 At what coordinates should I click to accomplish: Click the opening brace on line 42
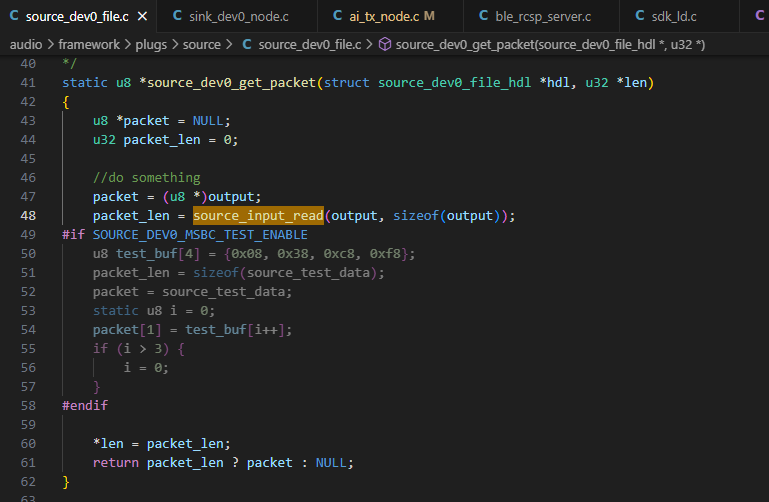click(x=66, y=102)
